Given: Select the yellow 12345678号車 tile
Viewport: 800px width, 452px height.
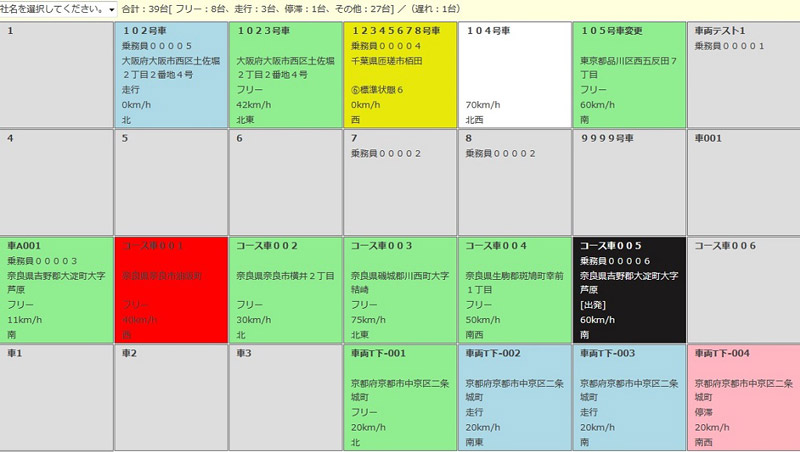Looking at the screenshot, I should (401, 75).
